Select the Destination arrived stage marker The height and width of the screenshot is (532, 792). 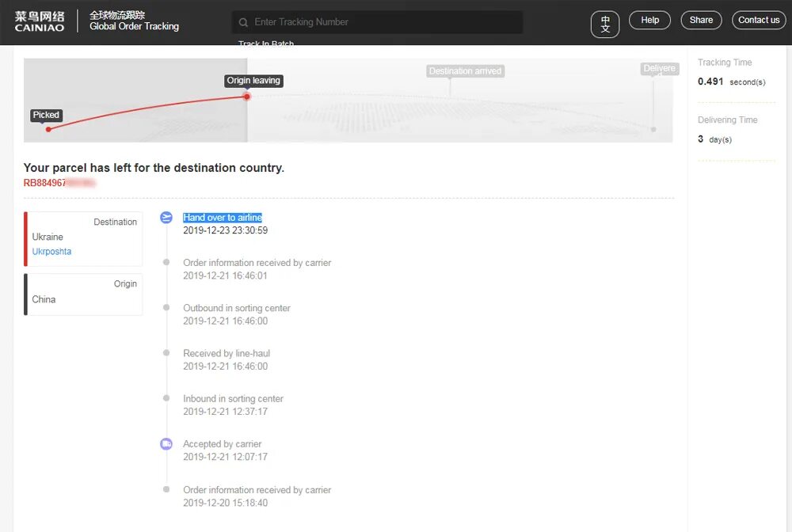[465, 71]
